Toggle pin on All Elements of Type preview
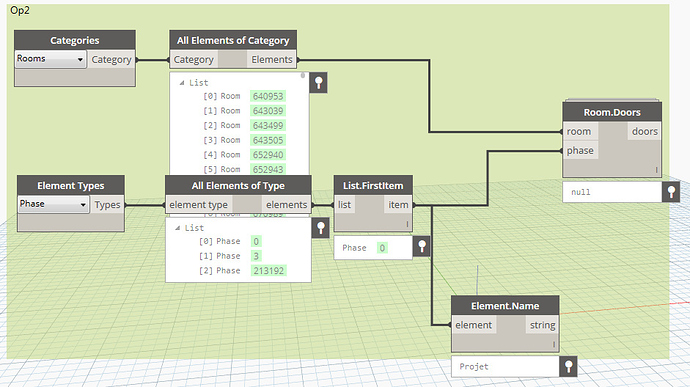 pos(320,228)
